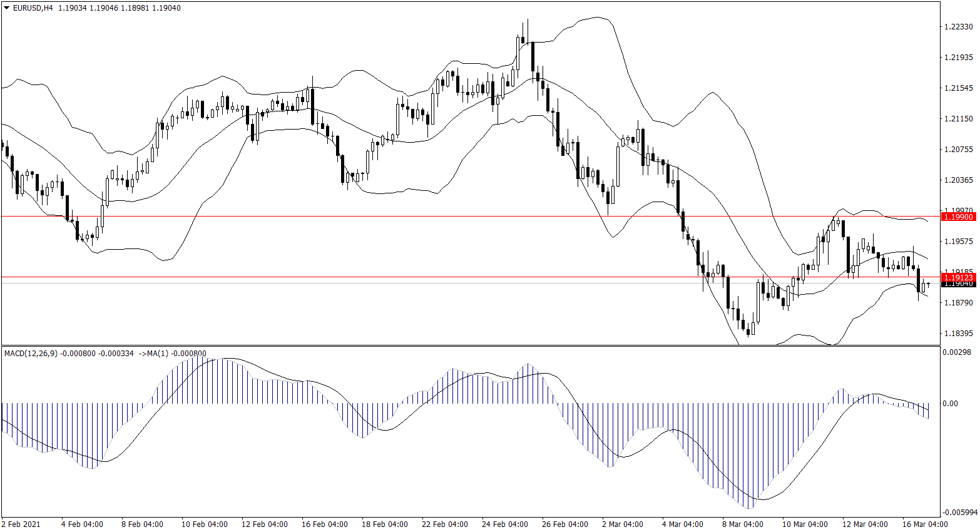Click the triangle arrow beside EURUSD,H4
Viewport: 980px width, 532px height.
tap(7, 8)
